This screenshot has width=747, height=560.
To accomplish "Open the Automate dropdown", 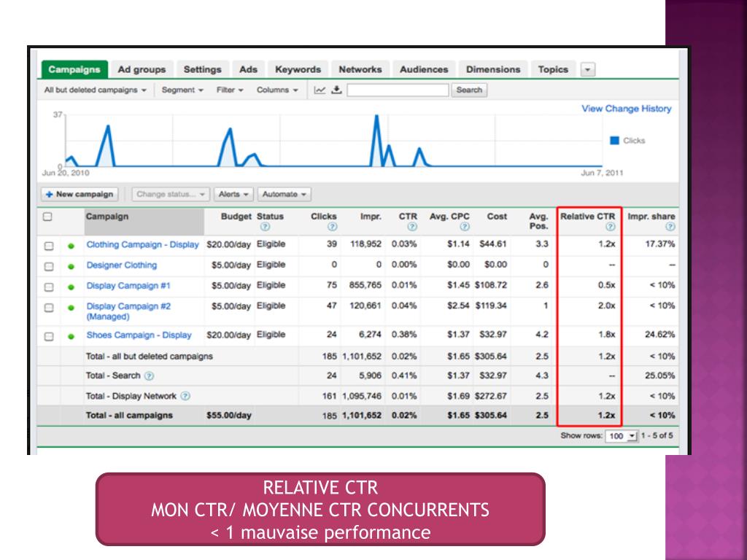I will pyautogui.click(x=285, y=194).
